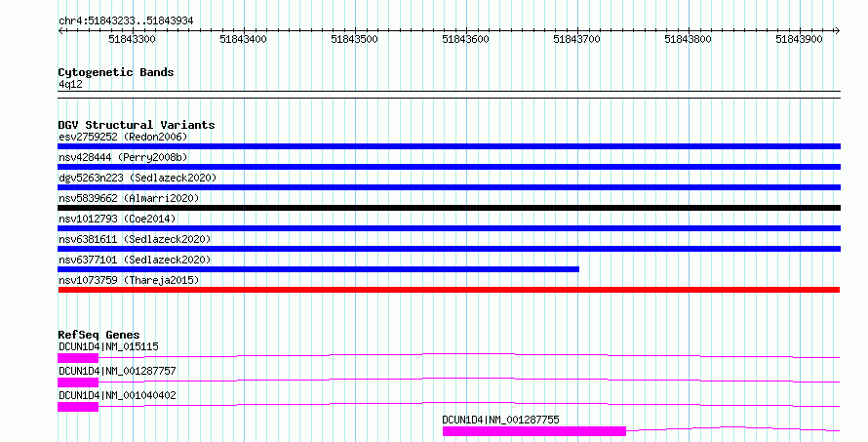This screenshot has width=868, height=442.
Task: Click the ruler position 51843900
Action: (x=799, y=39)
